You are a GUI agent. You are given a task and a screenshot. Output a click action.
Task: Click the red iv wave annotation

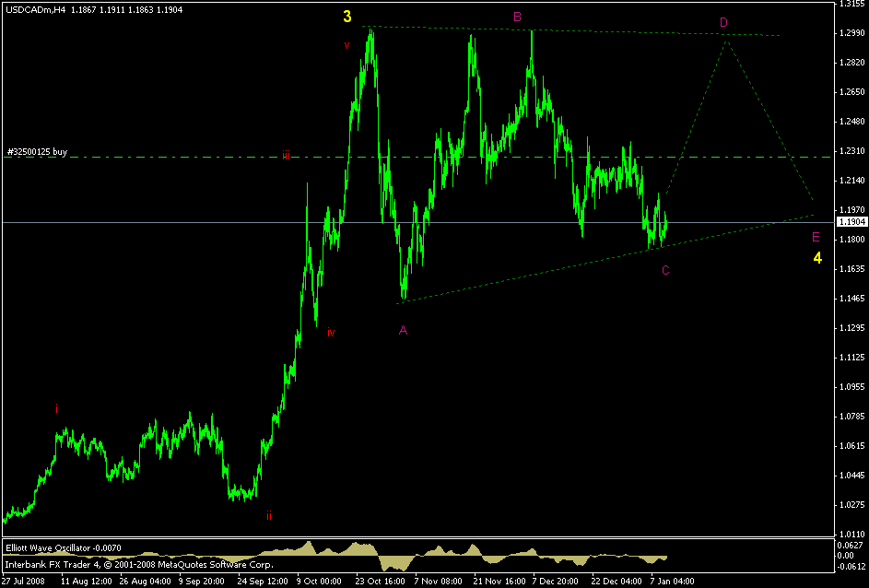click(x=331, y=332)
